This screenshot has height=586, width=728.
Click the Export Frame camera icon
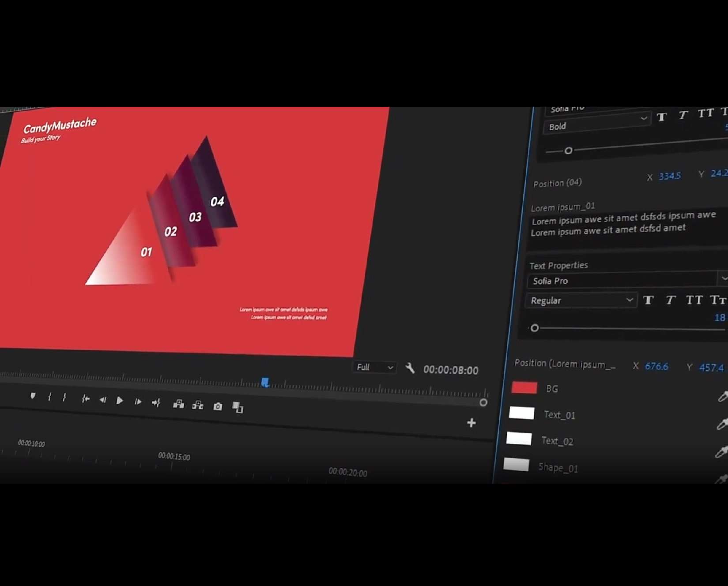click(x=217, y=406)
